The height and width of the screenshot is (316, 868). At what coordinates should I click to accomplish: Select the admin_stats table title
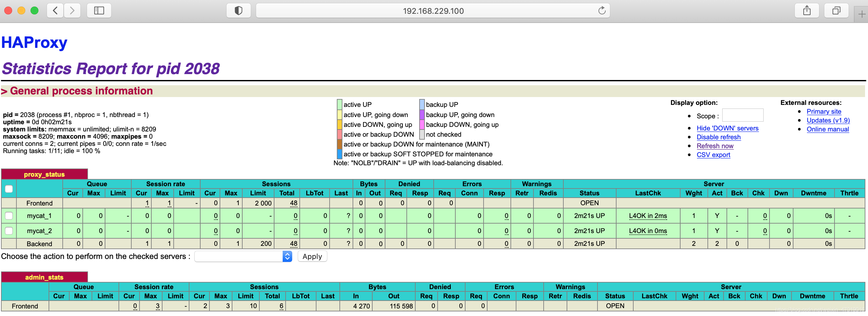pos(44,277)
